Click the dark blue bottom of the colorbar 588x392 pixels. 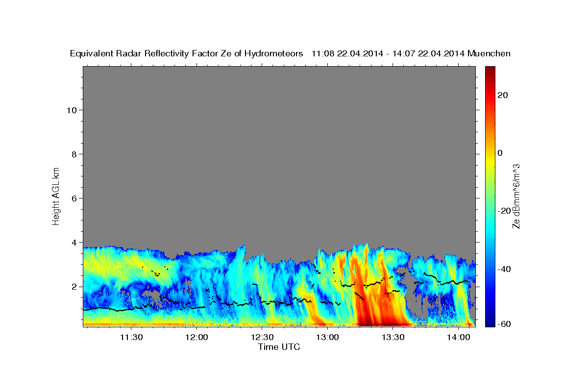490,321
